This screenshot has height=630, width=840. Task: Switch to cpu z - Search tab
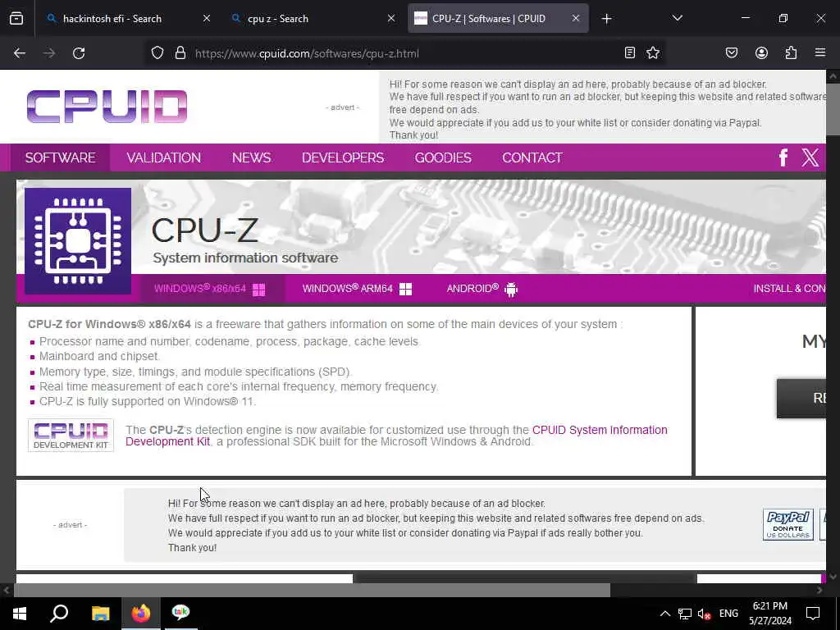[x=312, y=18]
